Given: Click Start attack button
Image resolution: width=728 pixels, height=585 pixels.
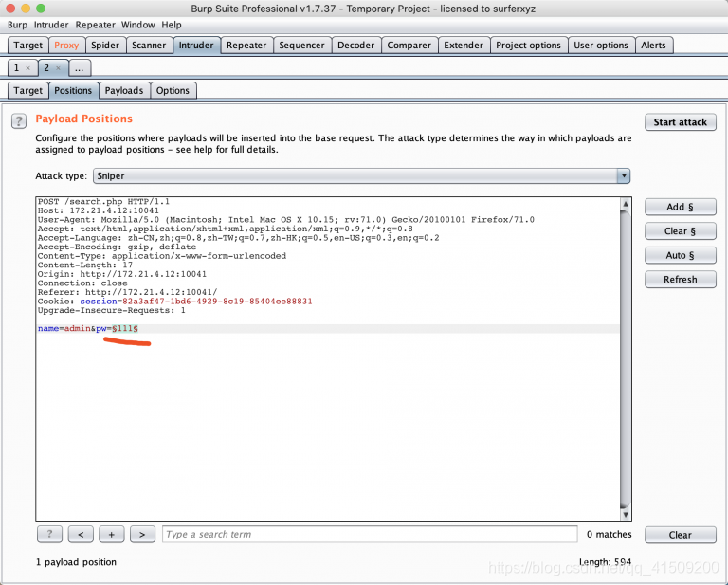Looking at the screenshot, I should point(681,122).
